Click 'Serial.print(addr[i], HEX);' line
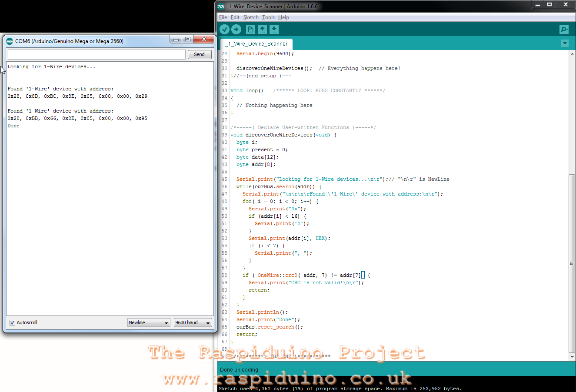Image resolution: width=576 pixels, height=392 pixels. coord(290,238)
